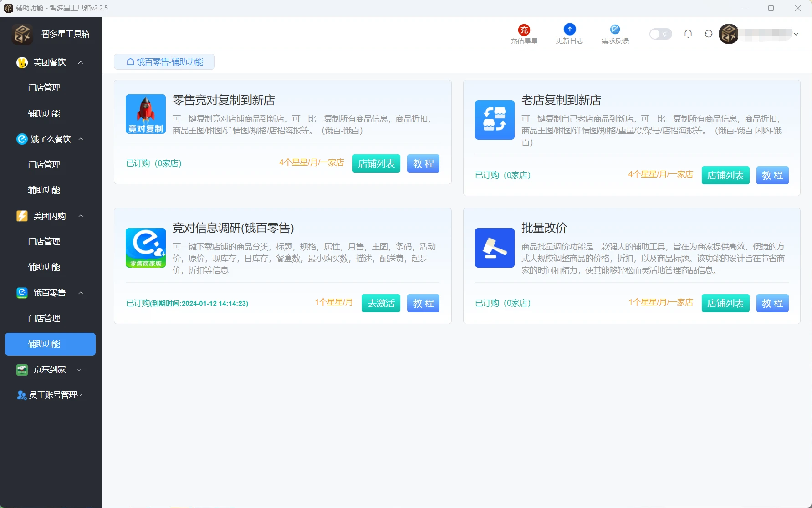Expand the 员工账号管理 menu chevron
This screenshot has width=812, height=508.
(x=79, y=395)
